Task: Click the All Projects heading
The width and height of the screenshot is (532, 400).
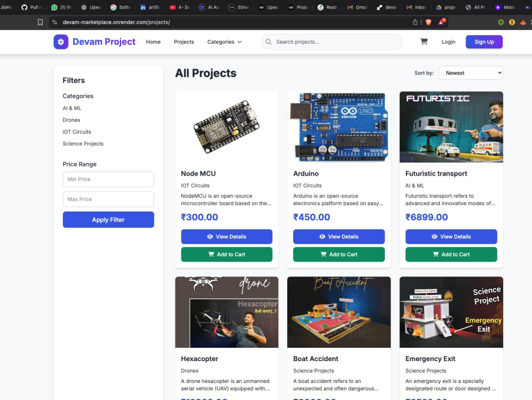Action: tap(205, 73)
